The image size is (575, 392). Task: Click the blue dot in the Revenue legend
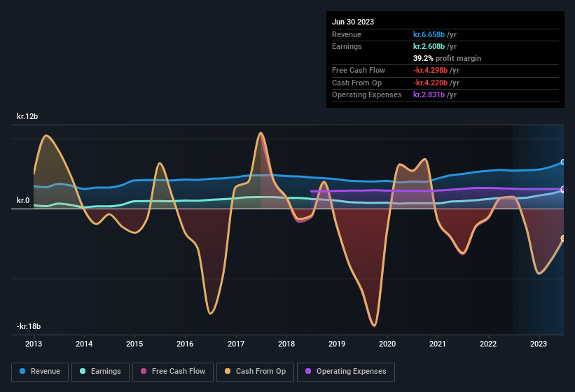click(22, 371)
